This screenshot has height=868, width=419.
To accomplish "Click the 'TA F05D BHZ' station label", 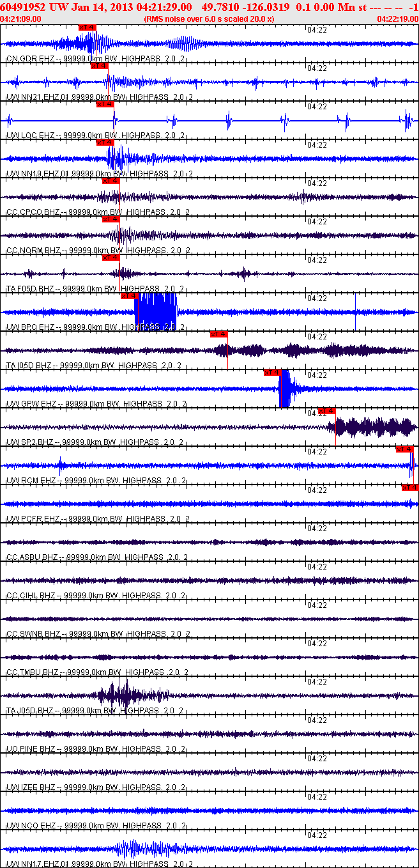I will tap(31, 289).
